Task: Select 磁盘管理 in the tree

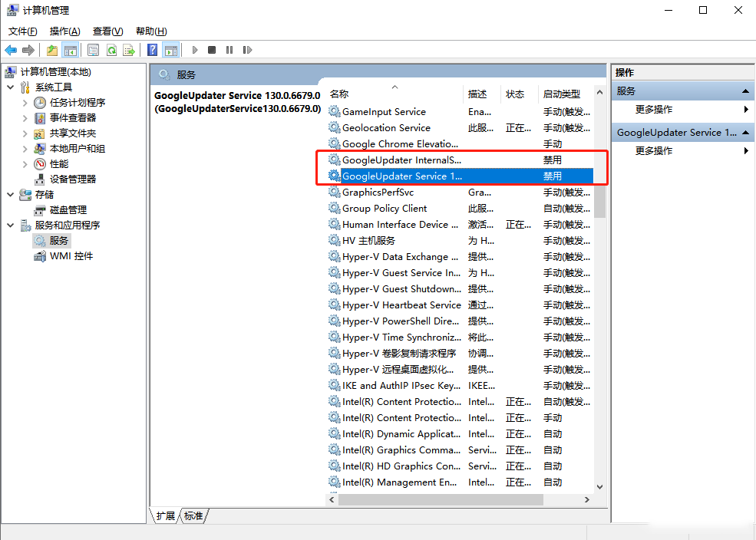Action: (x=68, y=210)
